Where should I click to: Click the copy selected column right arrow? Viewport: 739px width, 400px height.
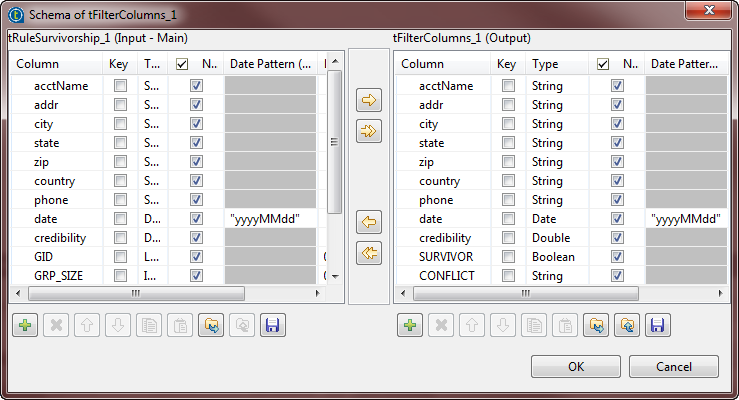tap(369, 100)
